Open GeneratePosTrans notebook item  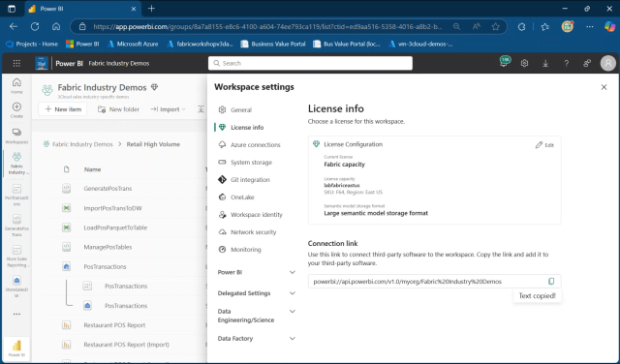pyautogui.click(x=108, y=189)
